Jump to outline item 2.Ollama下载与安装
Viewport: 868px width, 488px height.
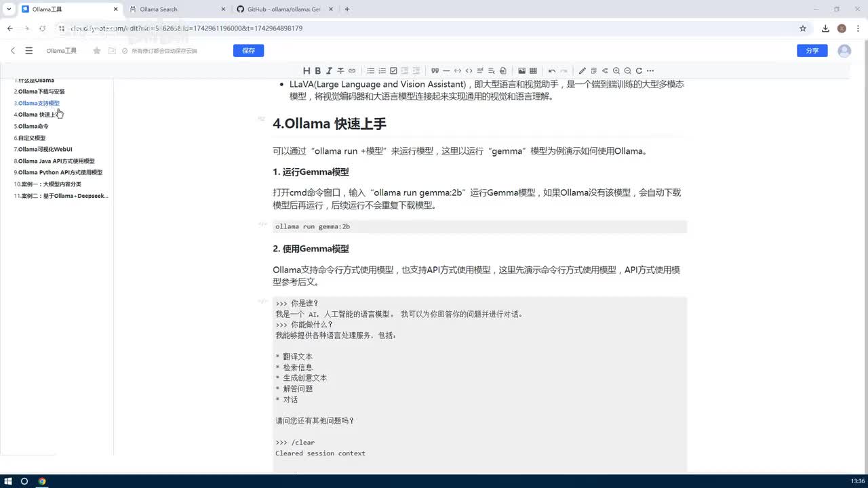[x=39, y=91]
